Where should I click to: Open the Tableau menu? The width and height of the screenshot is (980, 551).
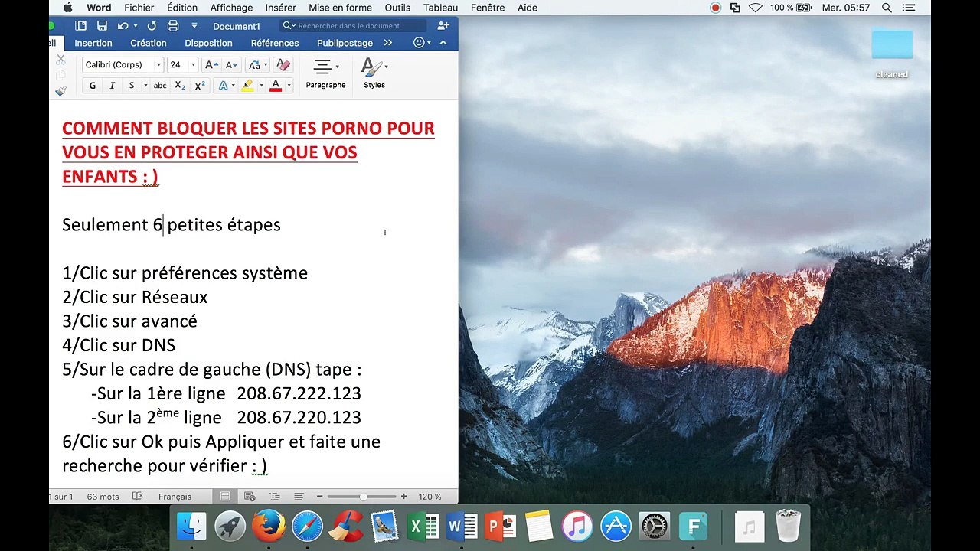pos(440,8)
